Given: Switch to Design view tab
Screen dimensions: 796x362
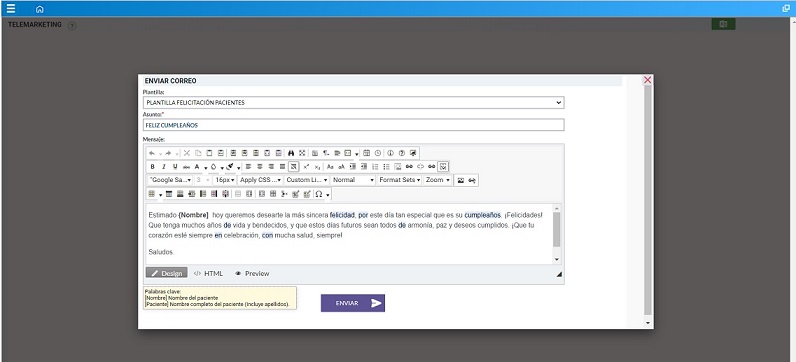Looking at the screenshot, I should [x=167, y=273].
